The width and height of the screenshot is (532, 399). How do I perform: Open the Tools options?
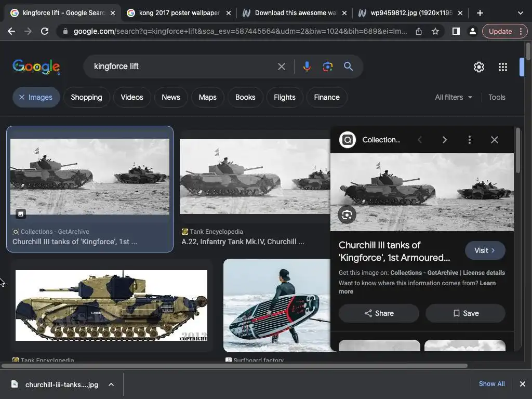[497, 97]
